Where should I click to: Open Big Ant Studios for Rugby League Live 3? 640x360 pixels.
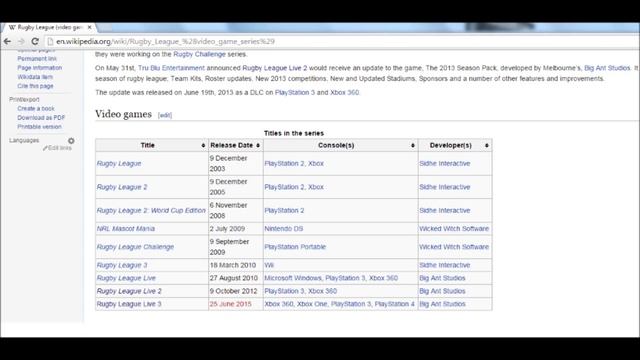pyautogui.click(x=442, y=304)
